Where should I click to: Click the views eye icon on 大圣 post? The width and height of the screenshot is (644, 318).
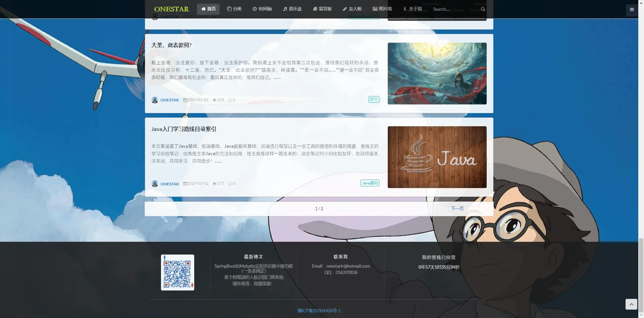(x=214, y=100)
